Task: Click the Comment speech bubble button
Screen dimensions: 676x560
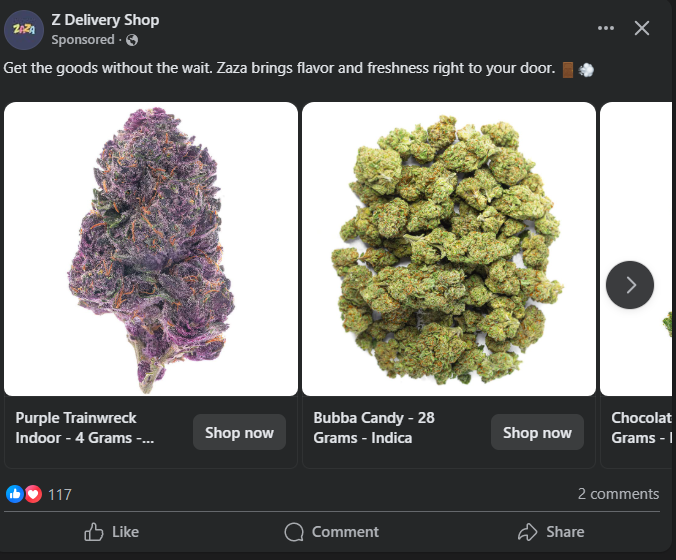Action: (332, 532)
